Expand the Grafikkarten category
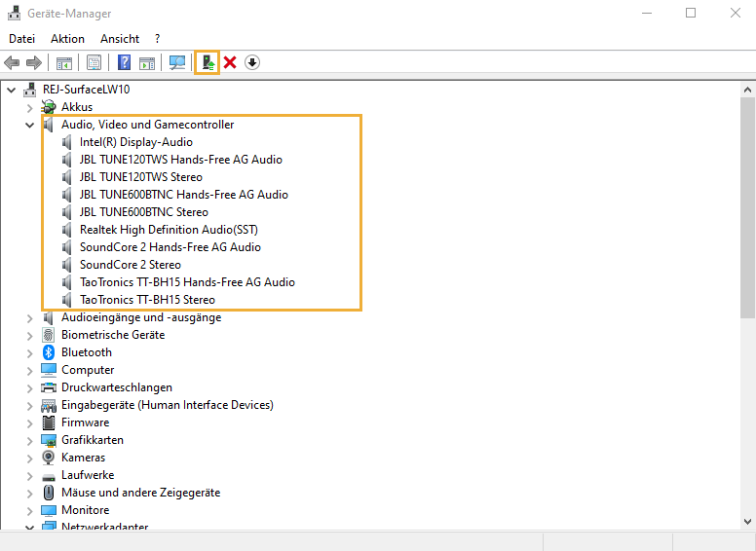This screenshot has height=551, width=756. point(30,441)
